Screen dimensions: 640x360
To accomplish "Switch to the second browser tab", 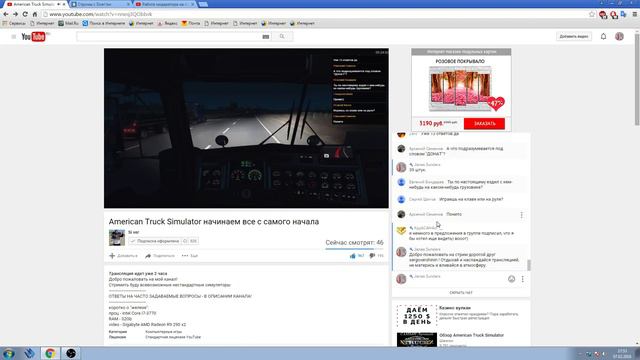I will (100, 4).
